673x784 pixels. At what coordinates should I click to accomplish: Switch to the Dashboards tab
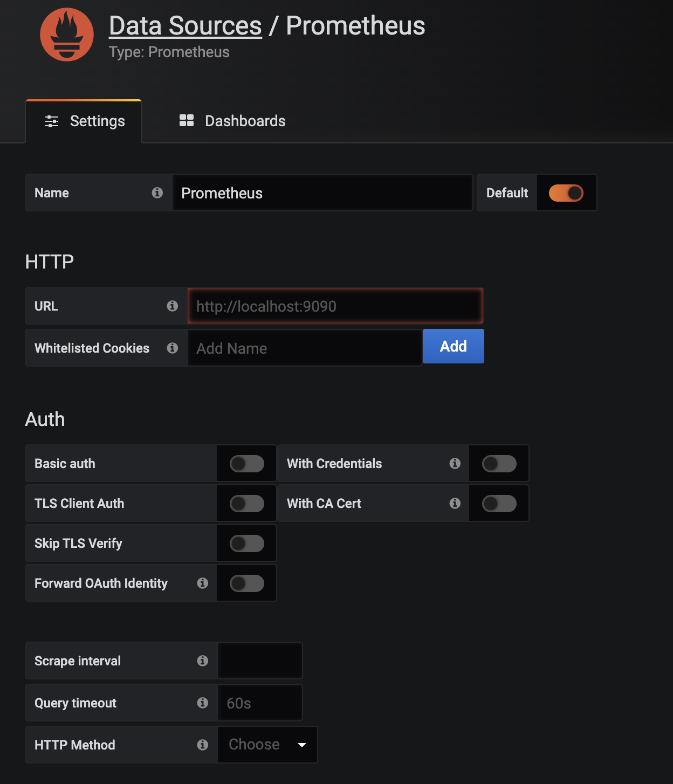[x=232, y=121]
